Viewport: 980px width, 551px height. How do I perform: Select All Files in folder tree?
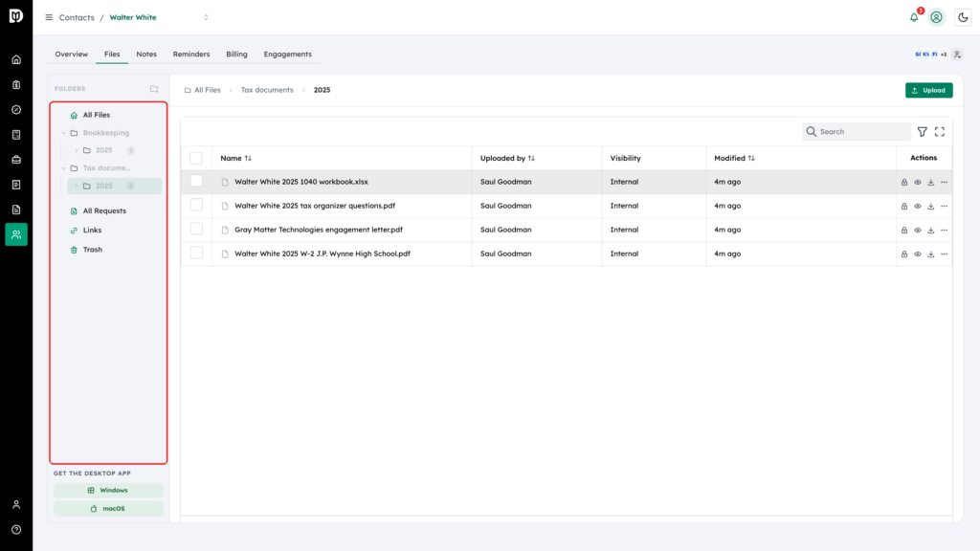pos(97,115)
